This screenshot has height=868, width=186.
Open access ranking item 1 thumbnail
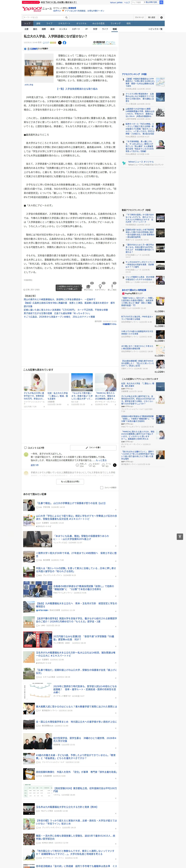click(160, 82)
